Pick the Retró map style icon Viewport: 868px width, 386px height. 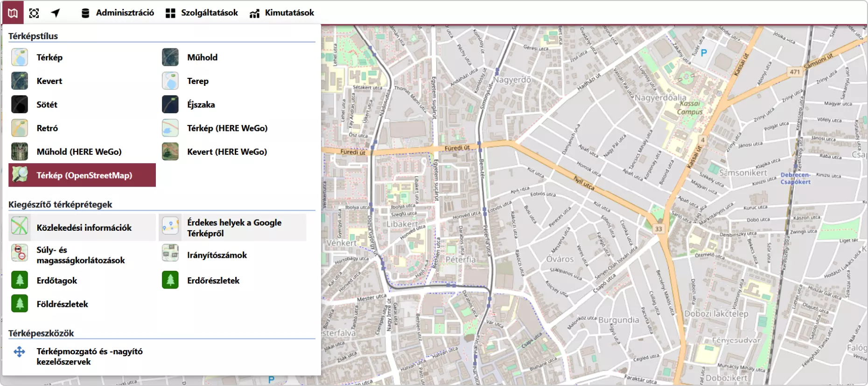point(20,128)
